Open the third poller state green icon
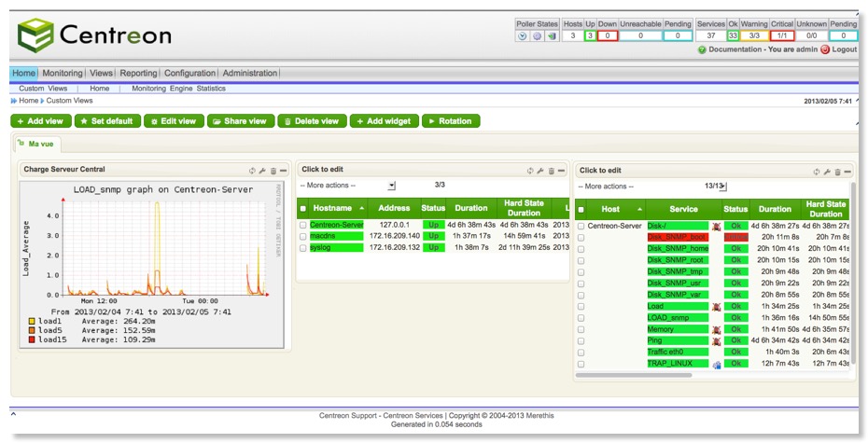The height and width of the screenshot is (443, 868). point(552,36)
